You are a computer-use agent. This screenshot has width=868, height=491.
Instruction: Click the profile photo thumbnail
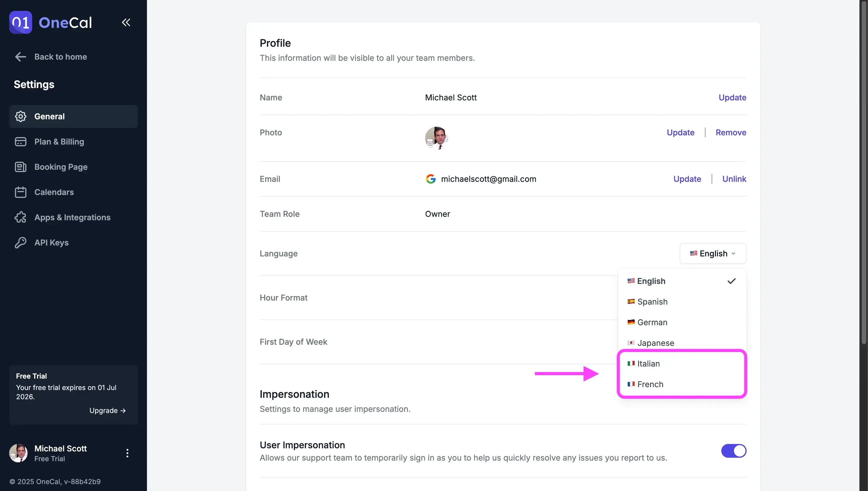(437, 138)
